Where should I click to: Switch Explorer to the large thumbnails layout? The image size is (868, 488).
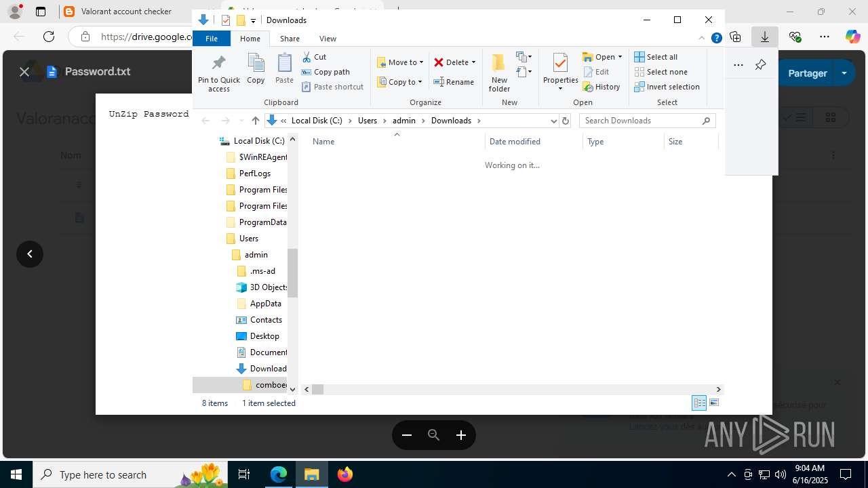click(x=714, y=403)
